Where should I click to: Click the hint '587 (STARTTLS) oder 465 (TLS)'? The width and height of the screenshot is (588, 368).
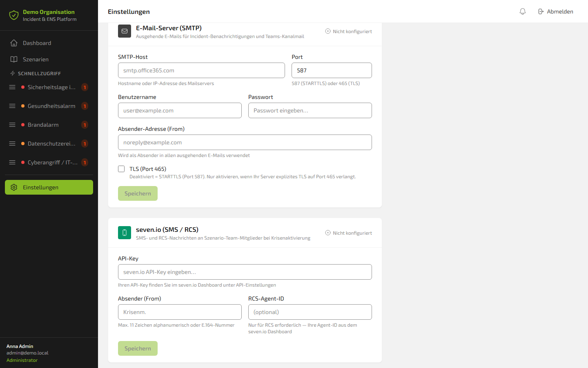tap(326, 83)
